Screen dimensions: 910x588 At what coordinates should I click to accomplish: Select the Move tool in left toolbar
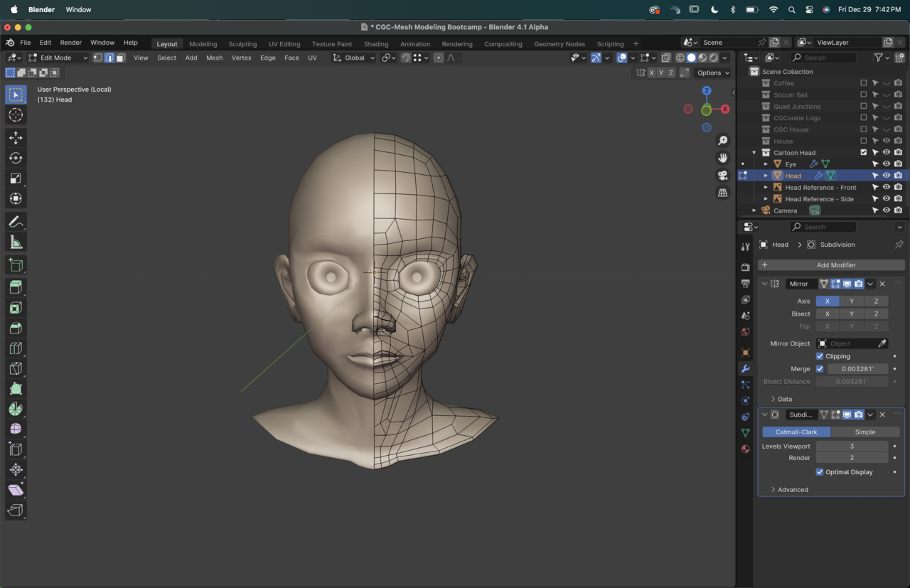(x=16, y=138)
